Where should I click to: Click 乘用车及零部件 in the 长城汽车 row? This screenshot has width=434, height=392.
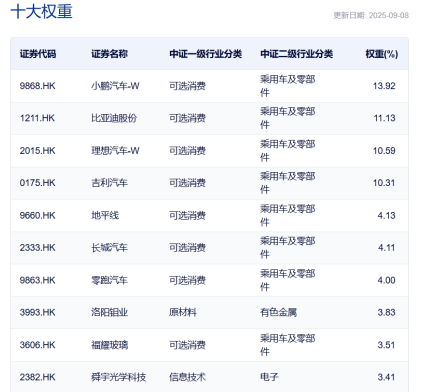pos(288,248)
